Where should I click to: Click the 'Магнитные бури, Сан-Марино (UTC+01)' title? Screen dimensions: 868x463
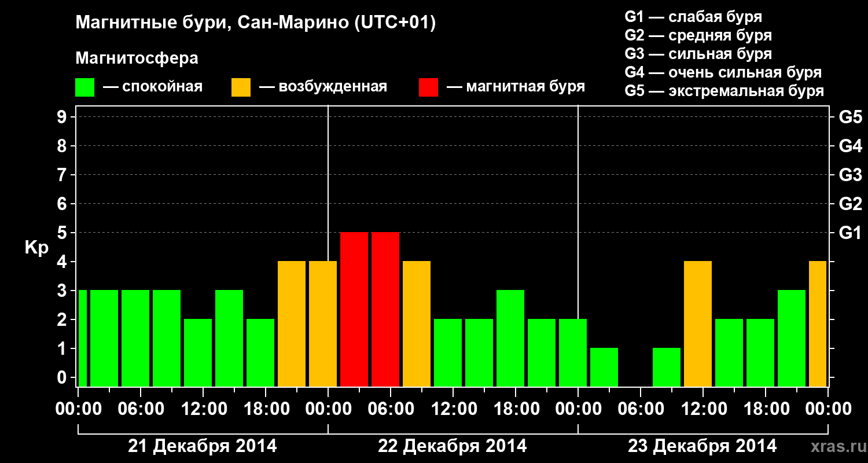pyautogui.click(x=256, y=24)
